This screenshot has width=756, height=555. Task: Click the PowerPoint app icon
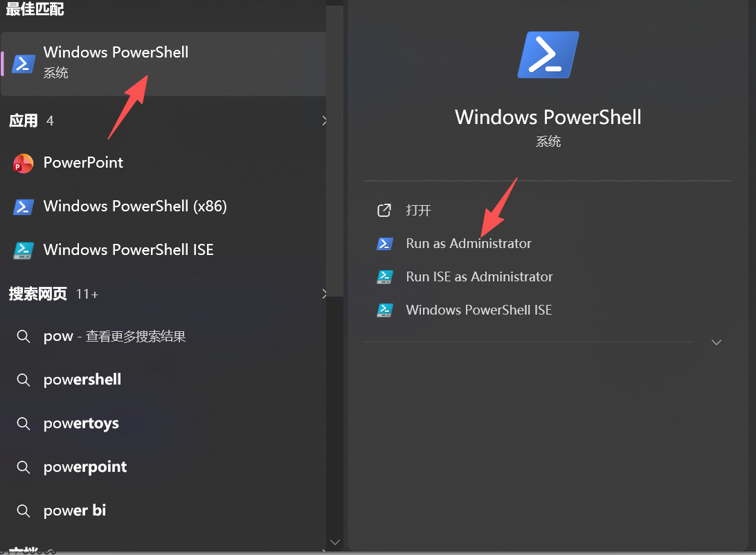[x=23, y=163]
